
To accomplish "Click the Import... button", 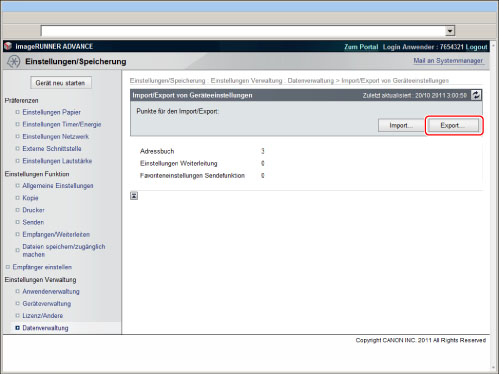I will coord(401,125).
